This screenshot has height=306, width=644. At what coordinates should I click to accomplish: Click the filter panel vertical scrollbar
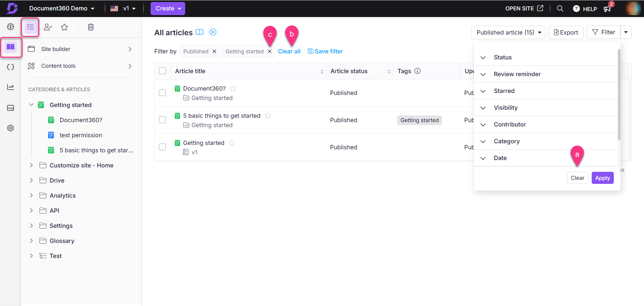click(619, 95)
